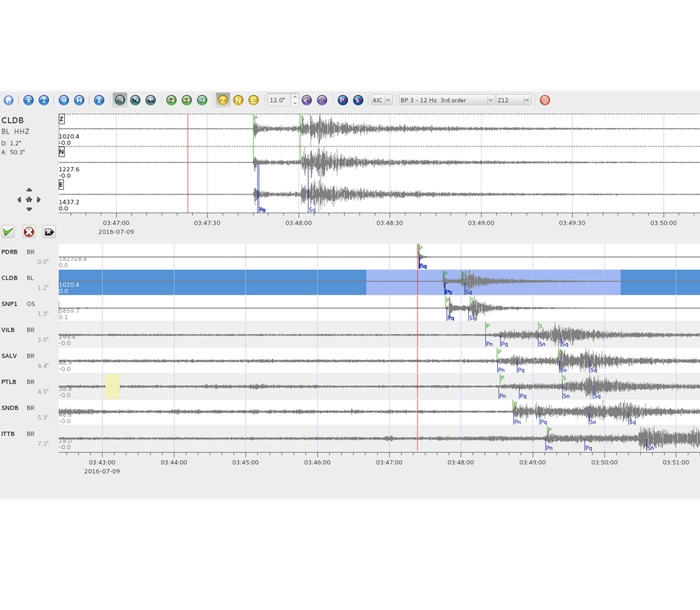Select the ITTB station row label
Screen dimensions: 700x610
pyautogui.click(x=10, y=432)
